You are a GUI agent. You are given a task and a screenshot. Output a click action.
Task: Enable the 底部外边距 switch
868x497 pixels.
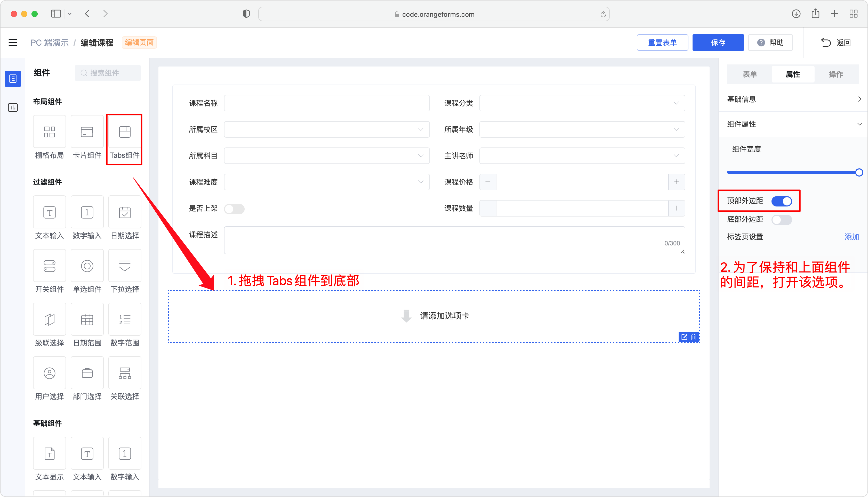pos(782,220)
